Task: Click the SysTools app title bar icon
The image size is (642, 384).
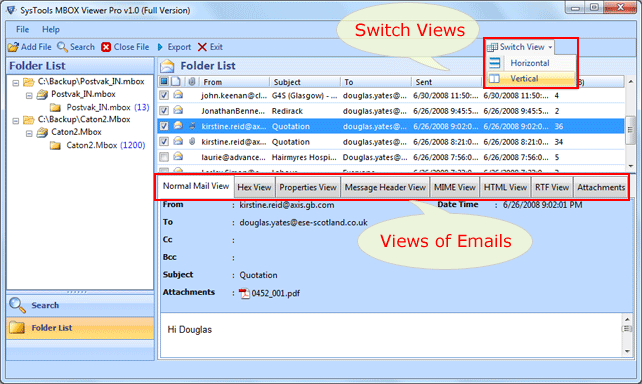Action: click(11, 10)
